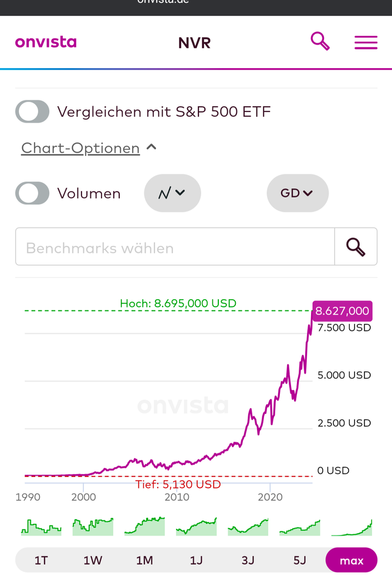392x586 pixels.
Task: Click the last mini chart thumbnail
Action: [352, 527]
